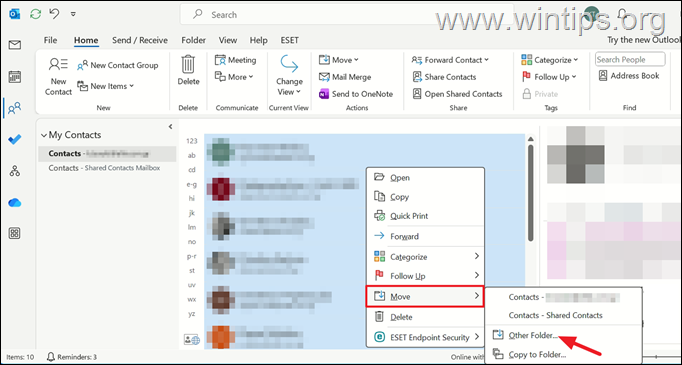Expand the New Items dropdown

[x=106, y=86]
